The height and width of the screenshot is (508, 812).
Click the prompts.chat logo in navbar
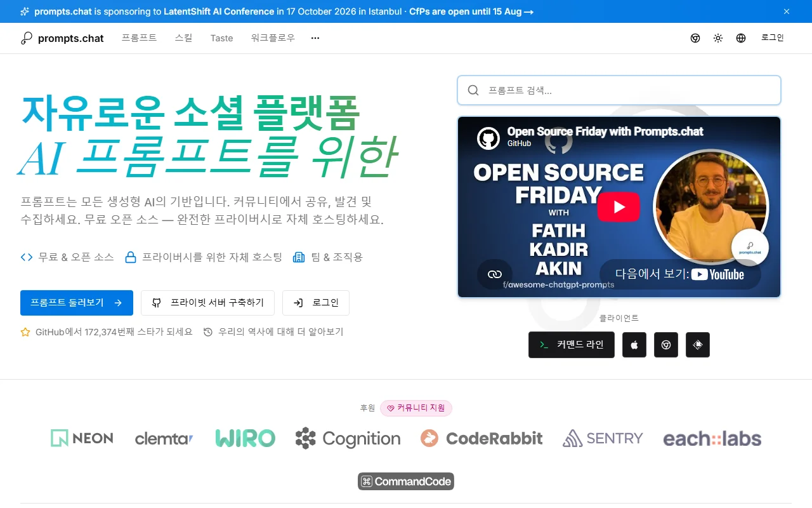click(62, 38)
